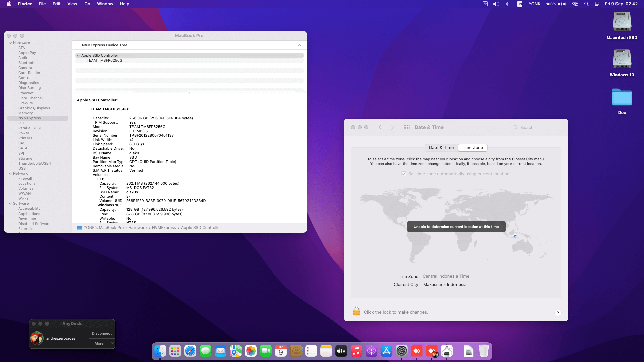
Task: Open Photos from the Dock
Action: tap(251, 351)
